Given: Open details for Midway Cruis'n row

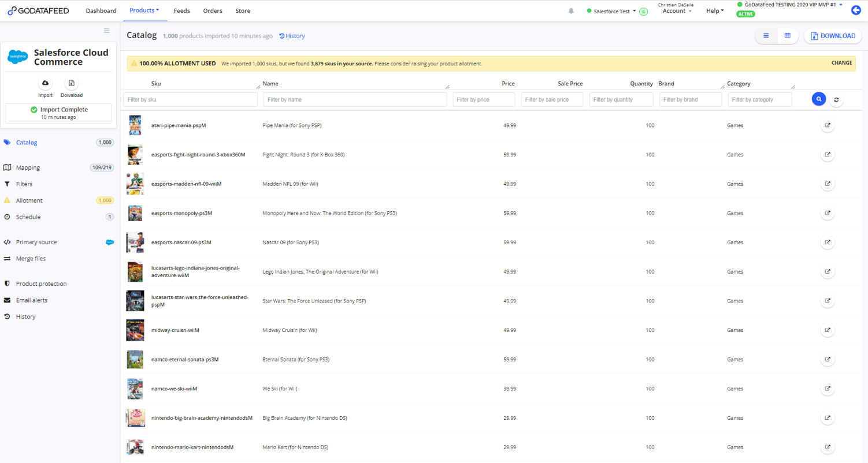Looking at the screenshot, I should click(828, 330).
